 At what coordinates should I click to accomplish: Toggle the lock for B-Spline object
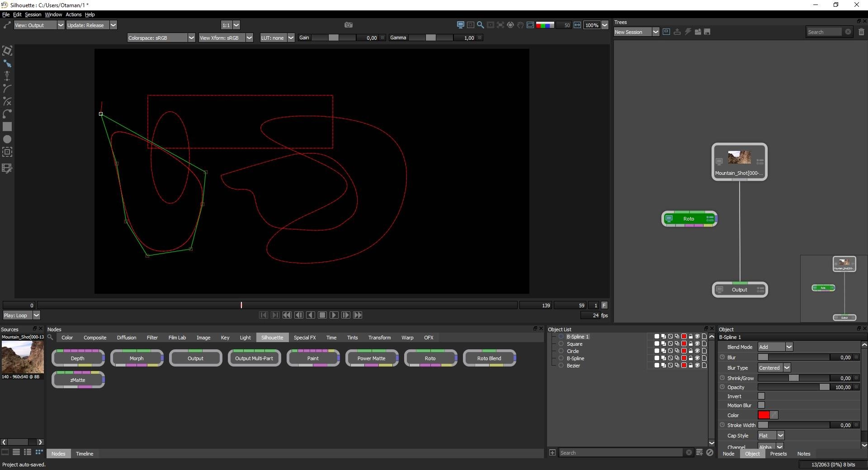point(691,358)
